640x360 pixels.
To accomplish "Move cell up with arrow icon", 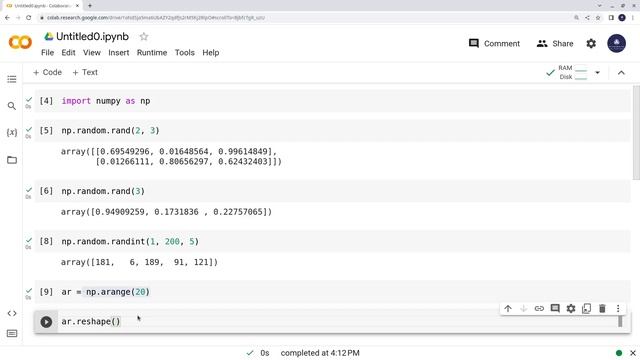I will click(x=508, y=309).
